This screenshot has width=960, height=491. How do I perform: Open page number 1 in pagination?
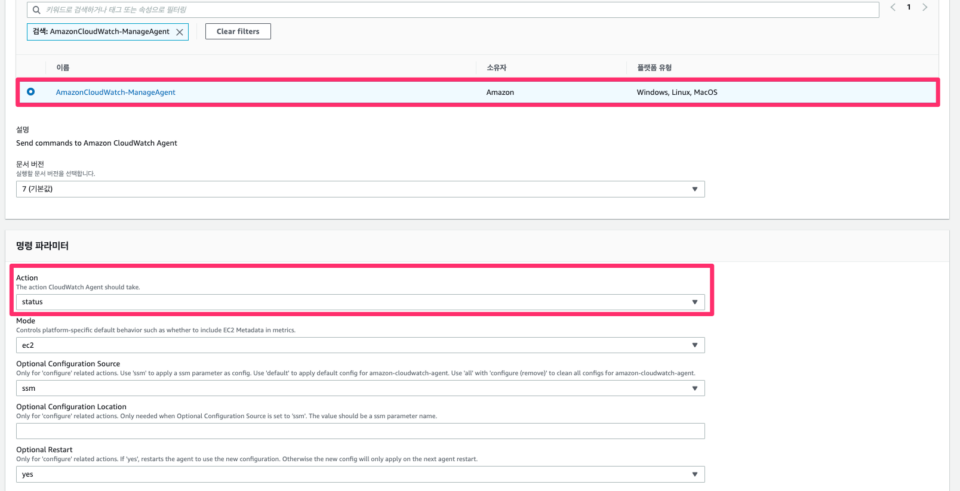coord(909,7)
